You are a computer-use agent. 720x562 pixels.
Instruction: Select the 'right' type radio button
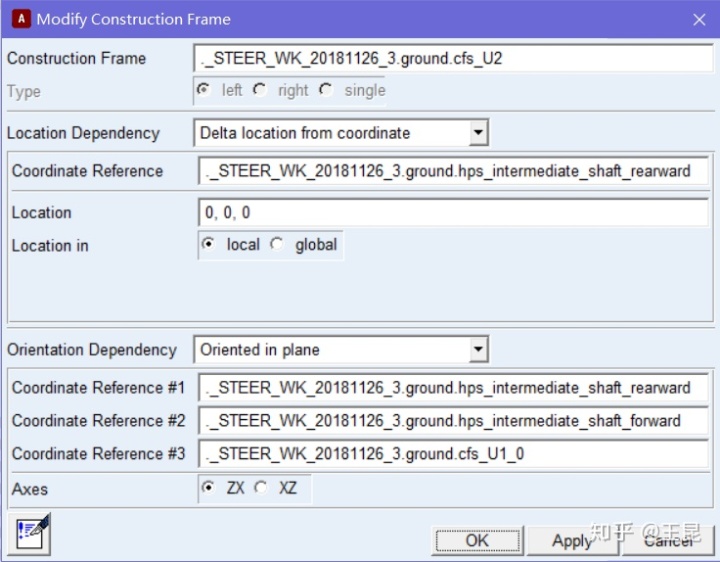point(260,90)
